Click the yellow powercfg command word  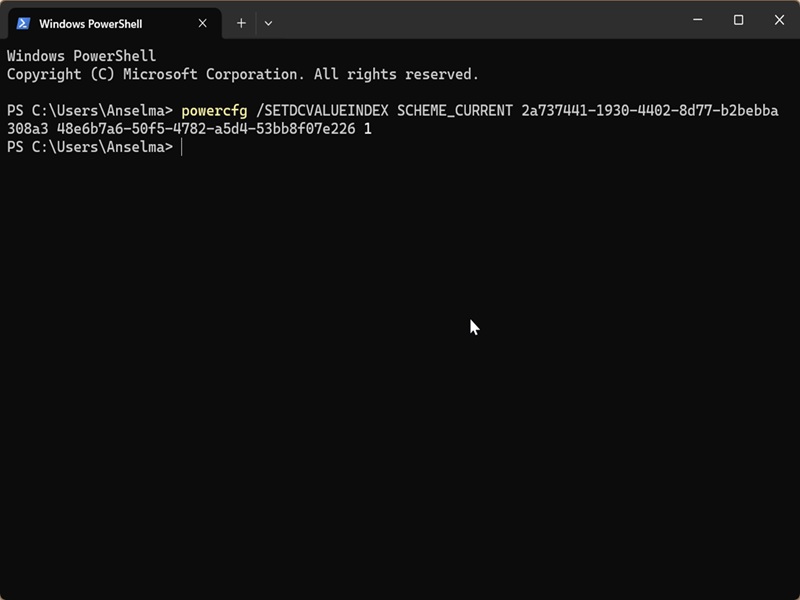pos(214,111)
